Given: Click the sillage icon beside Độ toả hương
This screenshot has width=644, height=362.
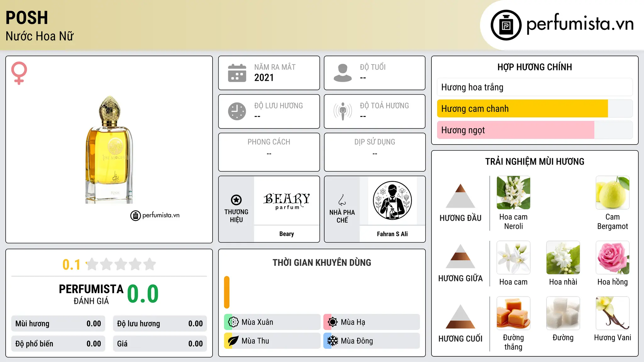Looking at the screenshot, I should click(343, 111).
